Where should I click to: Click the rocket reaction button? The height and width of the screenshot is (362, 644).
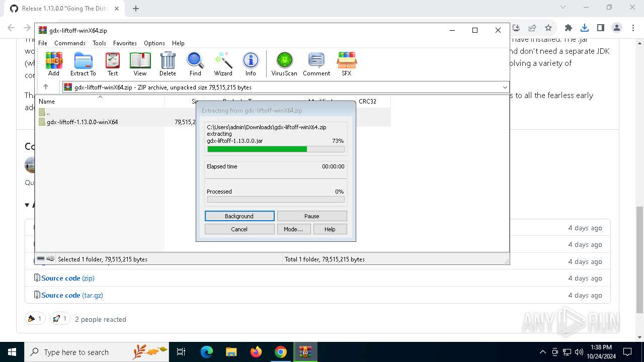pos(60,318)
